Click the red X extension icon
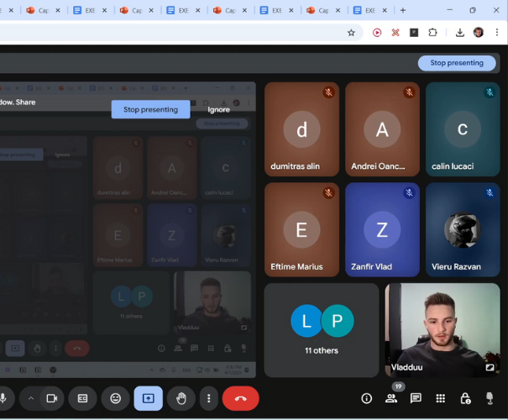Screen dimensions: 508x420 pyautogui.click(x=395, y=33)
